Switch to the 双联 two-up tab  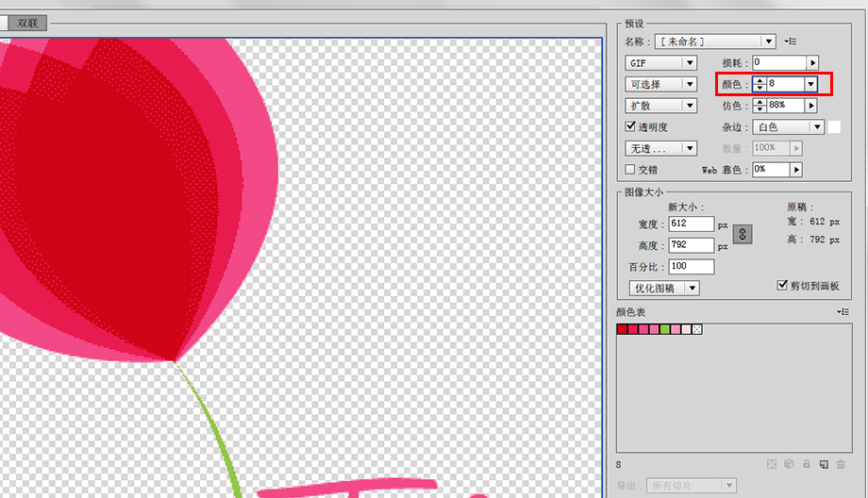tap(27, 23)
